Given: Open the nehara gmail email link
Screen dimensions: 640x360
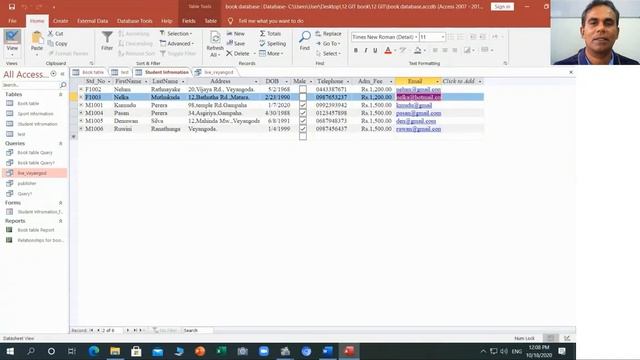Looking at the screenshot, I should [x=418, y=89].
